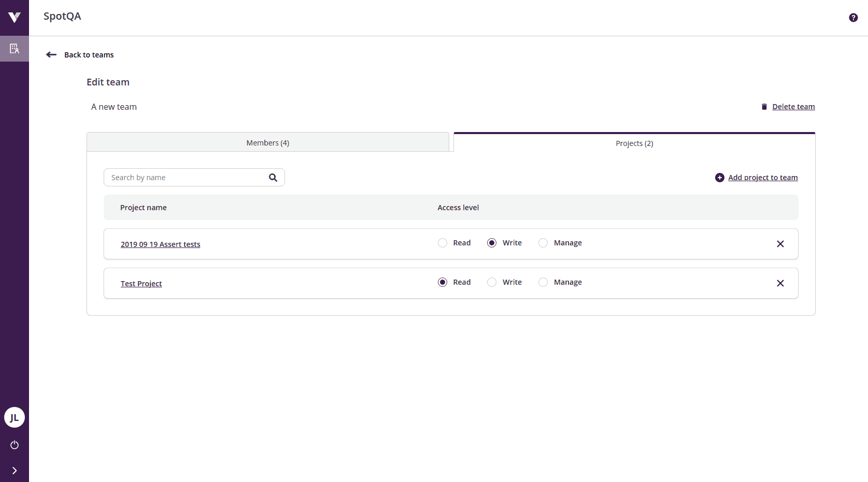Open the help icon in top bar

coord(852,17)
